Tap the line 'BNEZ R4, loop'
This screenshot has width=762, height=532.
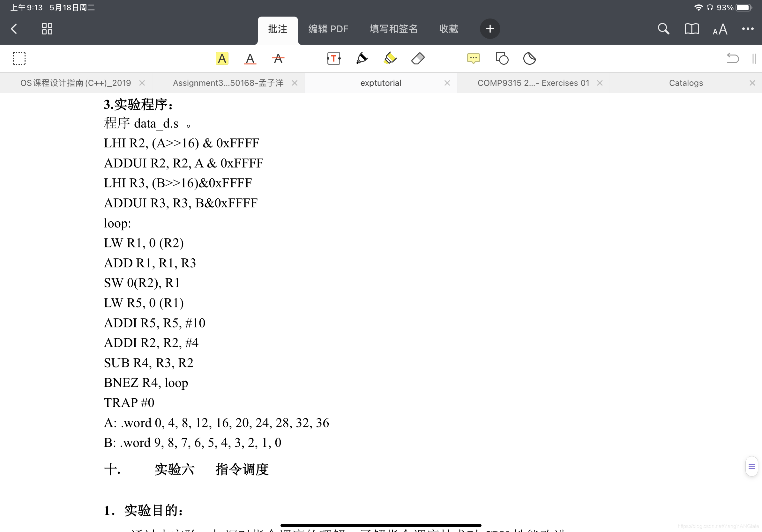click(146, 382)
